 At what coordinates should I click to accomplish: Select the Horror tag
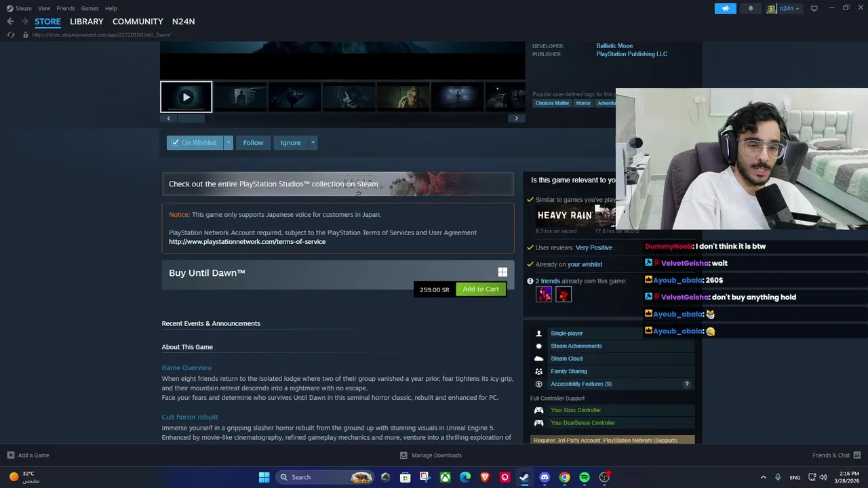point(583,103)
